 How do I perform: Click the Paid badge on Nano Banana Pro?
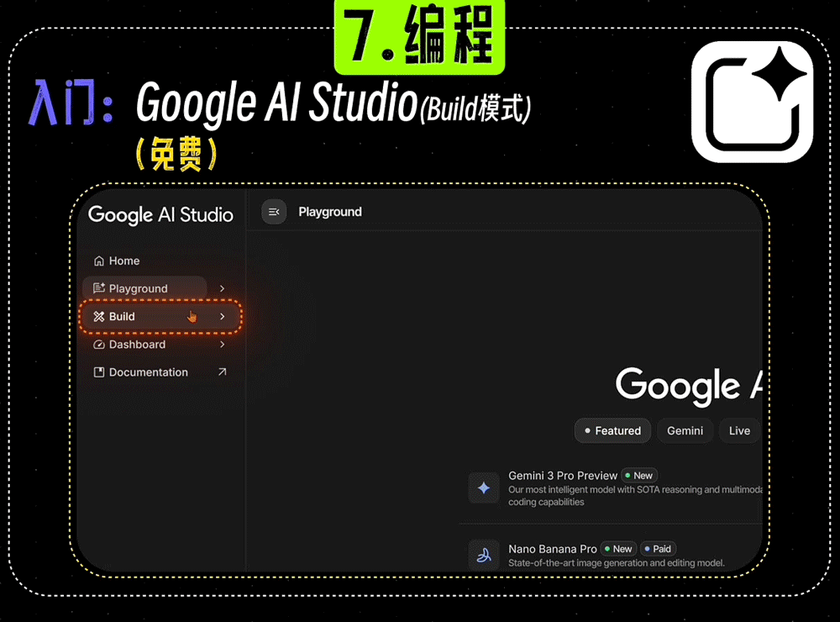click(659, 549)
